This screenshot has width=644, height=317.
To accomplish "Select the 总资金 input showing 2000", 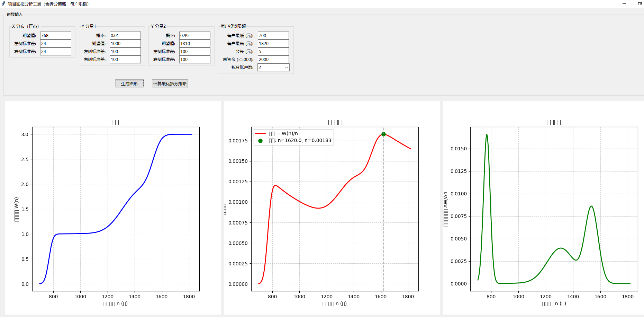I will pyautogui.click(x=273, y=60).
